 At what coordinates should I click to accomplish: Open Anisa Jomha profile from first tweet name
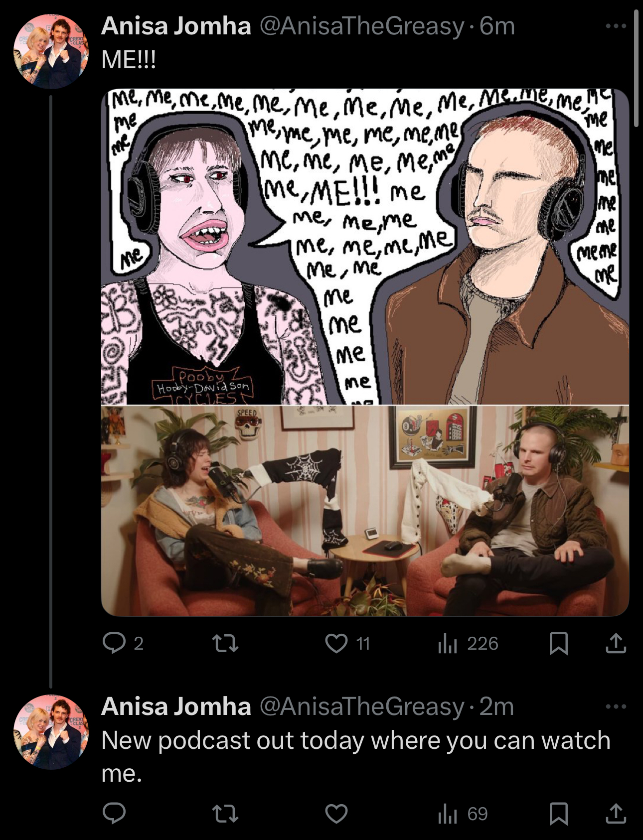pos(176,26)
